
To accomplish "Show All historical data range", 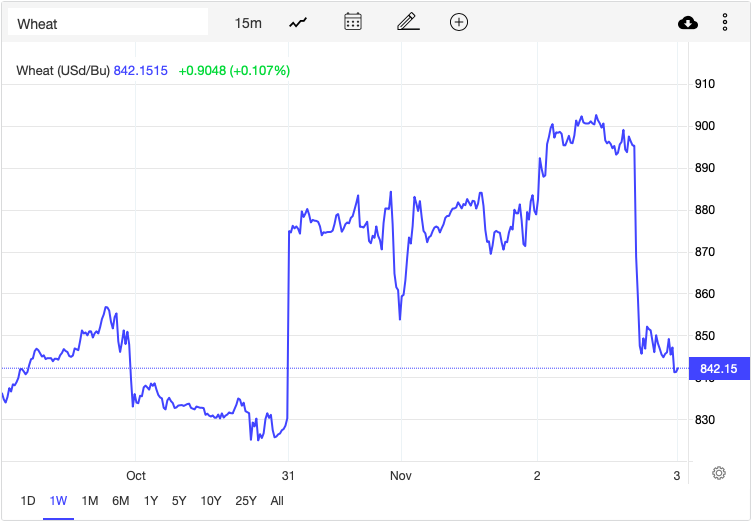I will 277,501.
